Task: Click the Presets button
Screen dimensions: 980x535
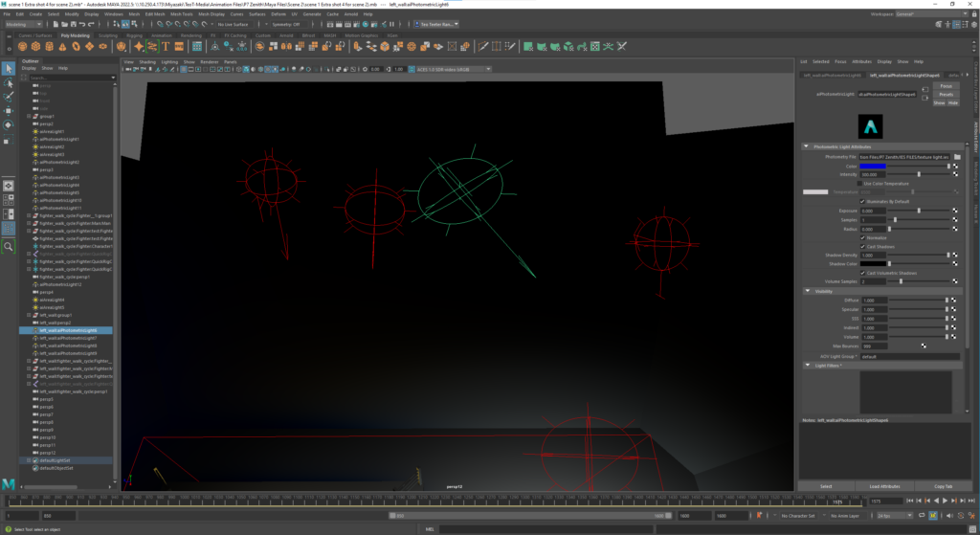Action: point(945,94)
